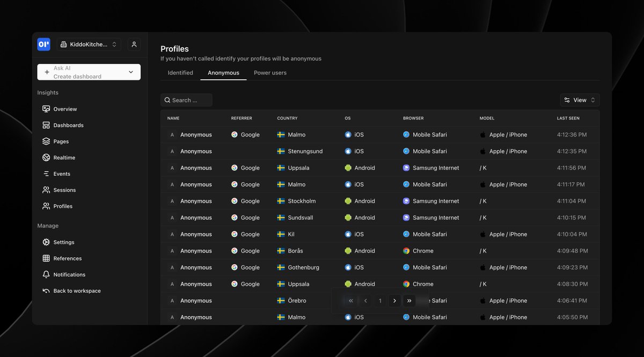Click the iOS icon in the Gothenburg row
The height and width of the screenshot is (357, 644).
pyautogui.click(x=348, y=267)
